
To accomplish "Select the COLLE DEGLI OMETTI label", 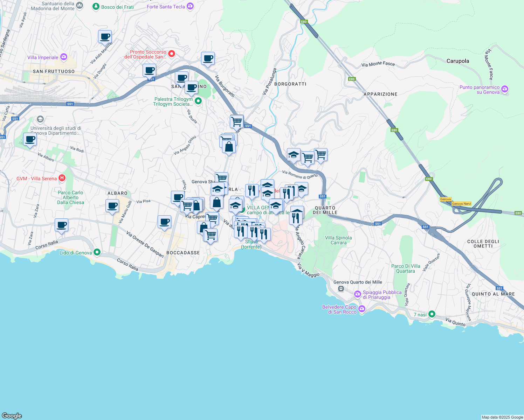I will click(483, 244).
